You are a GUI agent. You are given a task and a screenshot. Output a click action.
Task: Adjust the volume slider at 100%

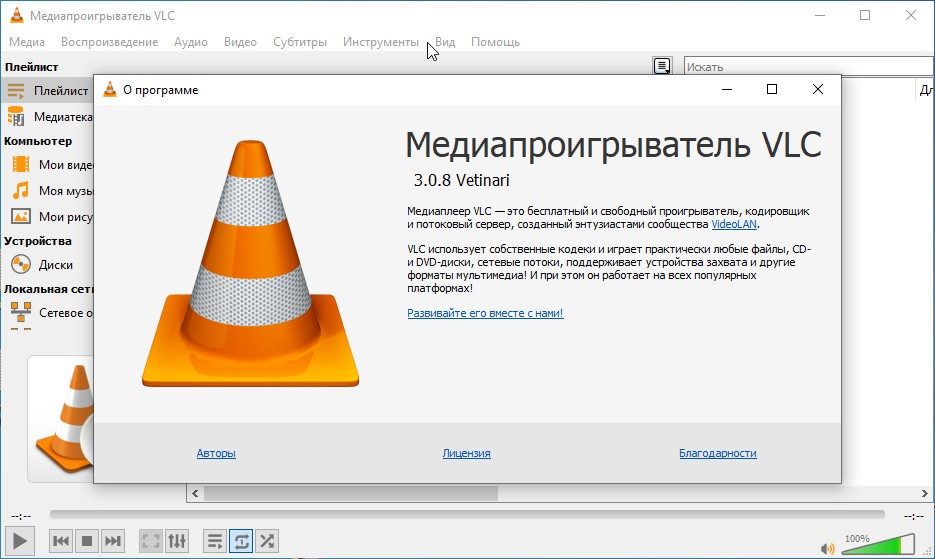point(878,545)
